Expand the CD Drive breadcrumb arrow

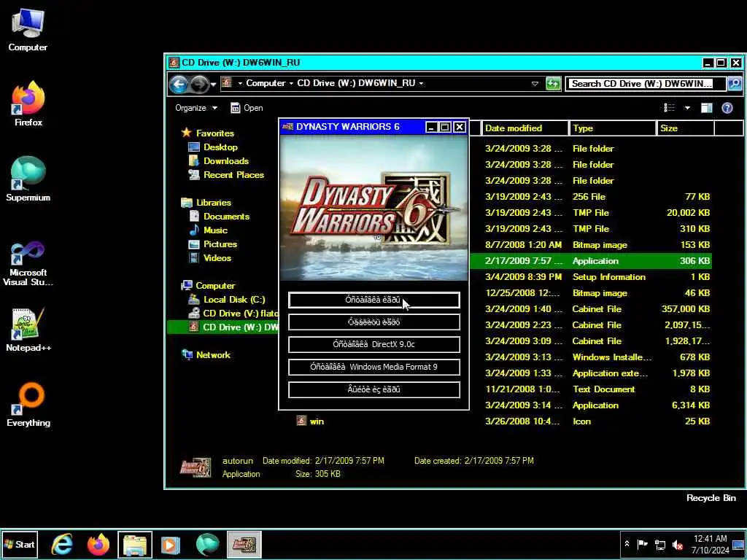[x=421, y=83]
